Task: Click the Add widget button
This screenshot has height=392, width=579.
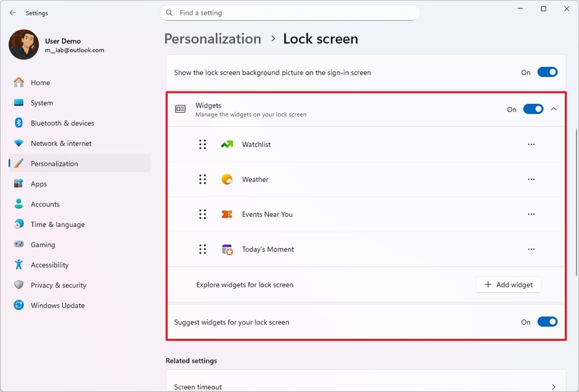Action: coord(508,285)
